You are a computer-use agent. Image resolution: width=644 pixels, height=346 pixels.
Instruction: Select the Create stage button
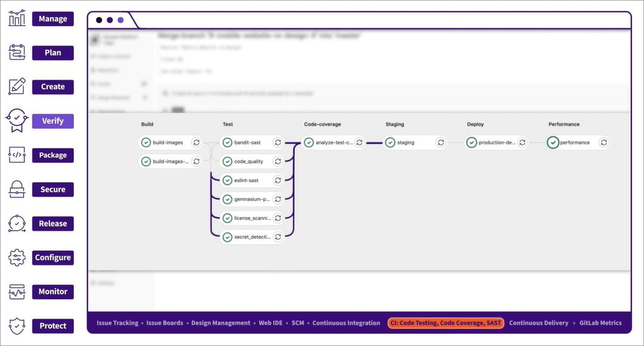pyautogui.click(x=53, y=87)
